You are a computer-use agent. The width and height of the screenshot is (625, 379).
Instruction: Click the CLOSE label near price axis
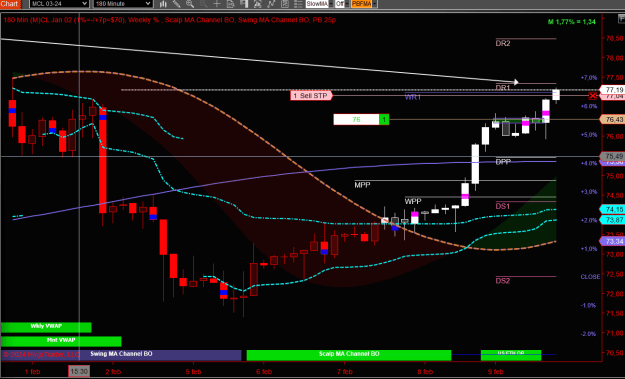coord(590,277)
